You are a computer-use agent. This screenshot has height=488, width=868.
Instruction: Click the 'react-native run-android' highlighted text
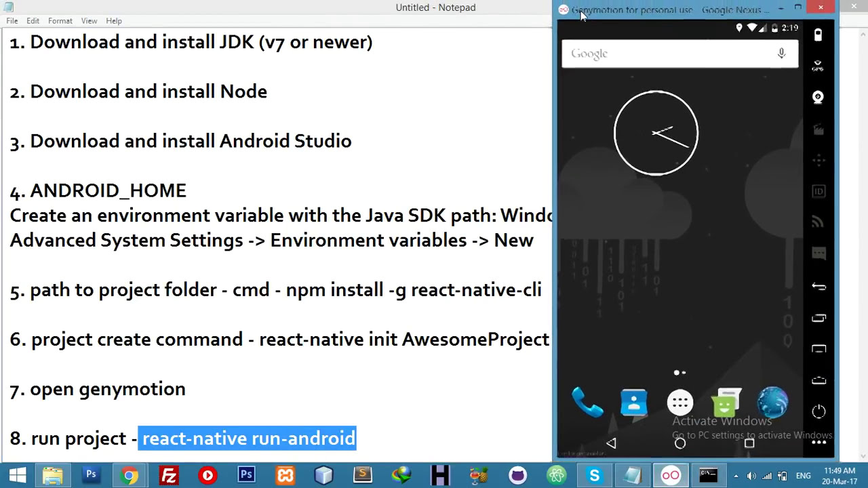tap(248, 439)
